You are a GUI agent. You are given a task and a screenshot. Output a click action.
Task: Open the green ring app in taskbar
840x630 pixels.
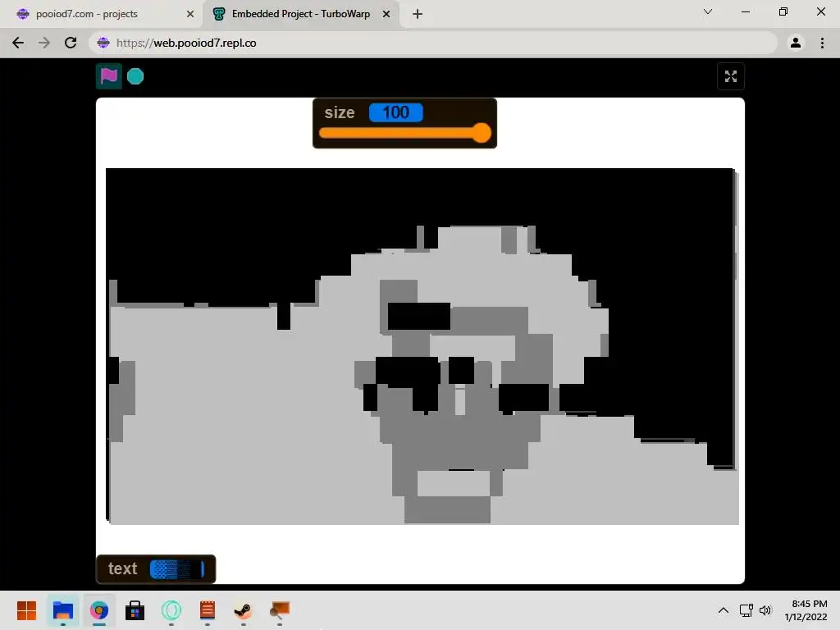point(171,610)
